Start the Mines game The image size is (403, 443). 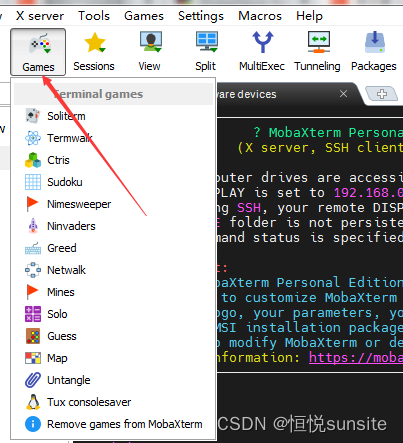[x=113, y=292]
